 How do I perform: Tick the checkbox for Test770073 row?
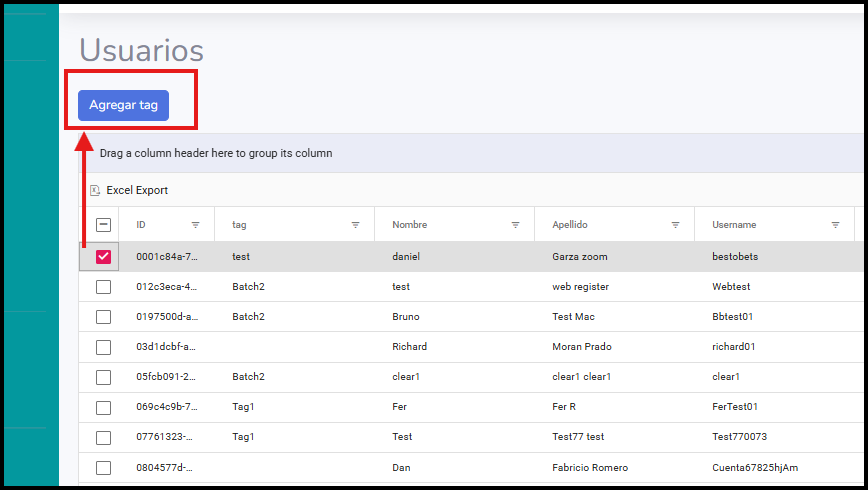(x=104, y=437)
